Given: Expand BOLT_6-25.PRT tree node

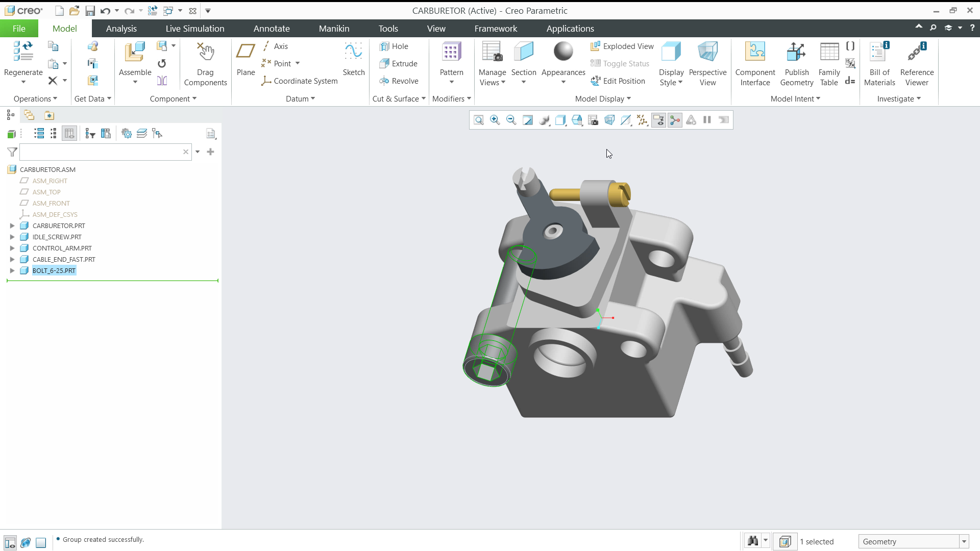Looking at the screenshot, I should coord(12,270).
